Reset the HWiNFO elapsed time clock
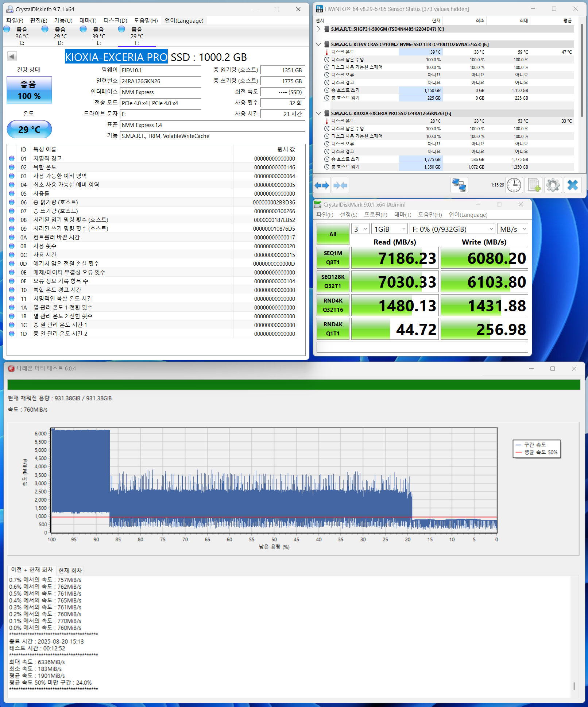588x707 pixels. (514, 185)
